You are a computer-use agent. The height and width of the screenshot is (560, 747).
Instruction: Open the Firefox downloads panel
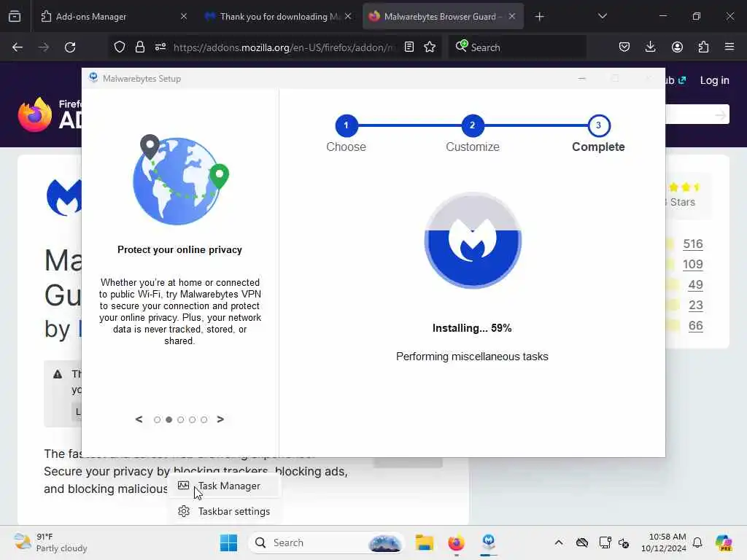click(x=650, y=47)
